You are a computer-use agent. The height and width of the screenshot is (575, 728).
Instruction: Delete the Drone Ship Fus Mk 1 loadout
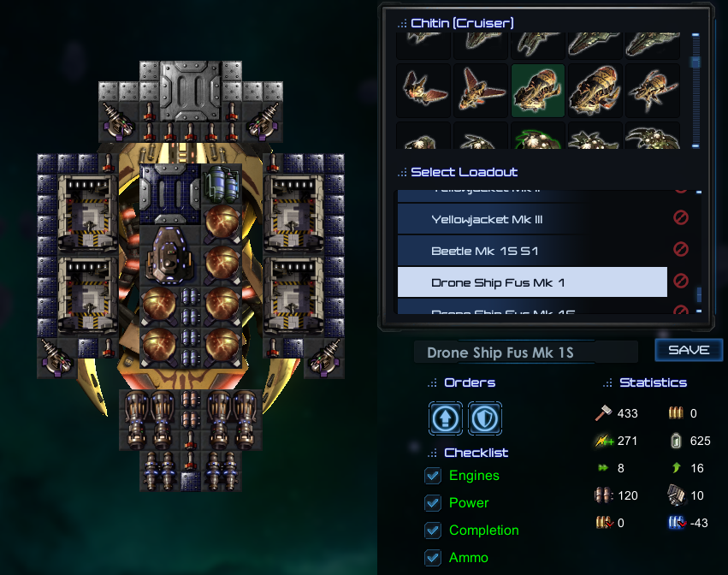[681, 281]
